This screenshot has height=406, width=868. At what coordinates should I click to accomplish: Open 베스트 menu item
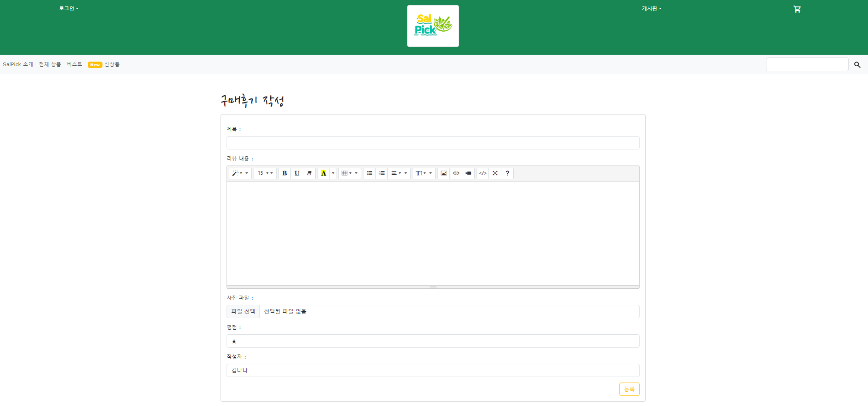coord(74,64)
